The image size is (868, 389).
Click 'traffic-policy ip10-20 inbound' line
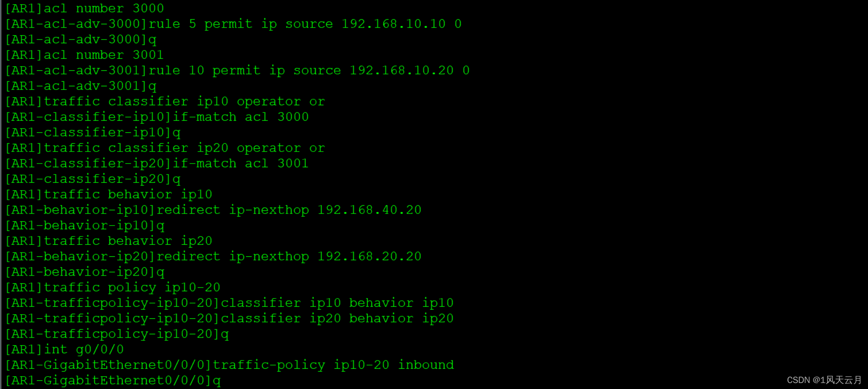pyautogui.click(x=229, y=365)
